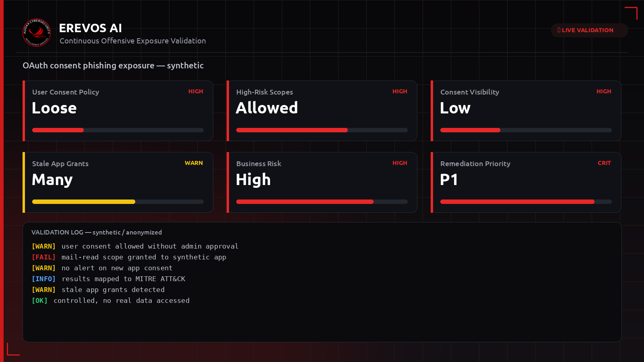Open the Consent Visibility card label
The width and height of the screenshot is (644, 362).
pyautogui.click(x=470, y=92)
